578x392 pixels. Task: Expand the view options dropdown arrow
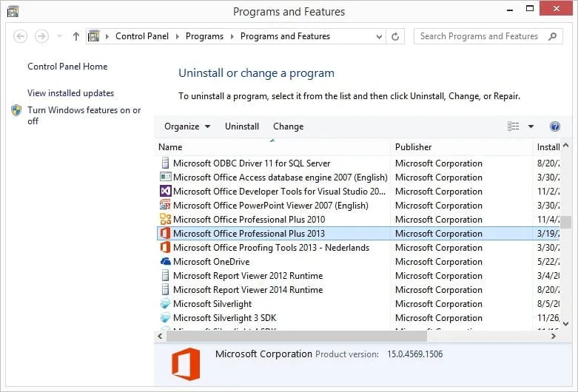point(531,126)
